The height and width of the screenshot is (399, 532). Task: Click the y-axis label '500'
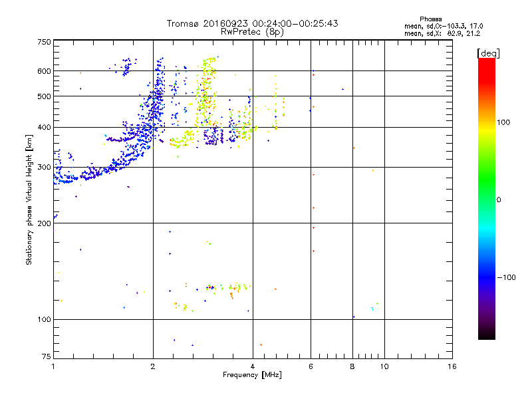click(44, 96)
